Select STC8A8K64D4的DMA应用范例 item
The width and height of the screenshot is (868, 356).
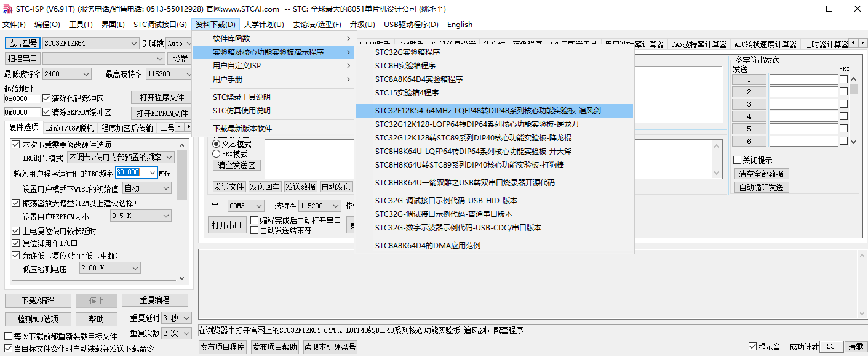pyautogui.click(x=494, y=246)
